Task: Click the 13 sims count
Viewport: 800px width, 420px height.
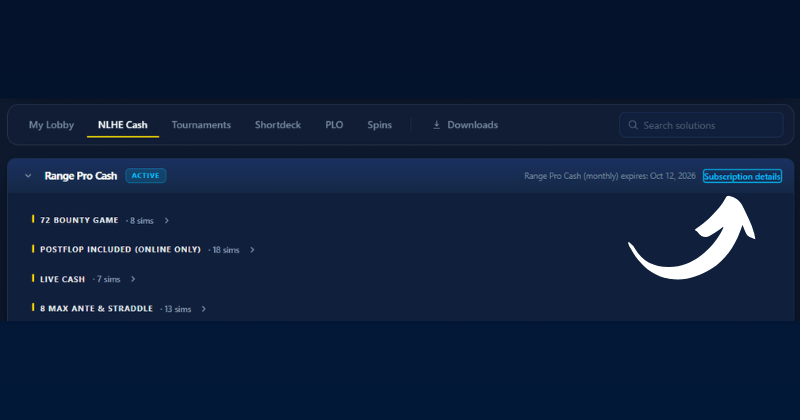Action: (x=178, y=309)
